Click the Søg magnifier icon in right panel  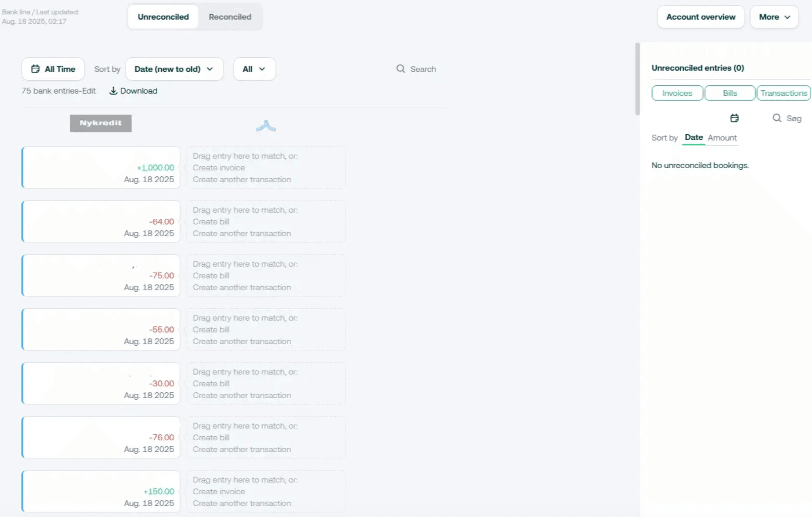tap(778, 118)
